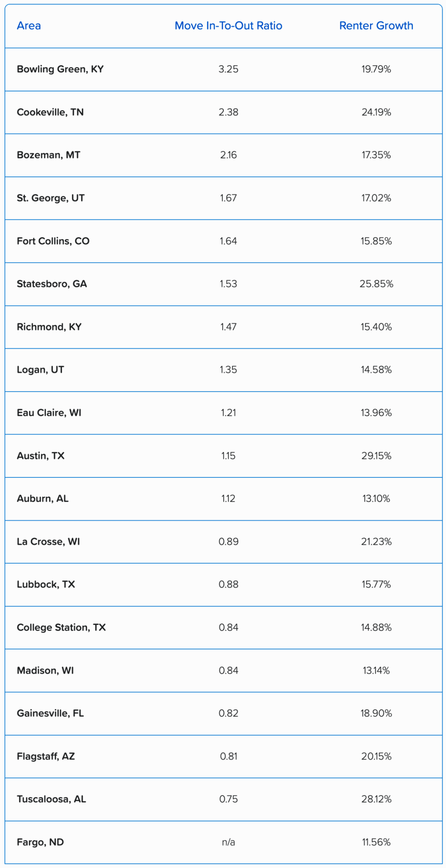Click La Crosse, WI ratio 0.89
Viewport: 446px width, 868px height.
[228, 541]
